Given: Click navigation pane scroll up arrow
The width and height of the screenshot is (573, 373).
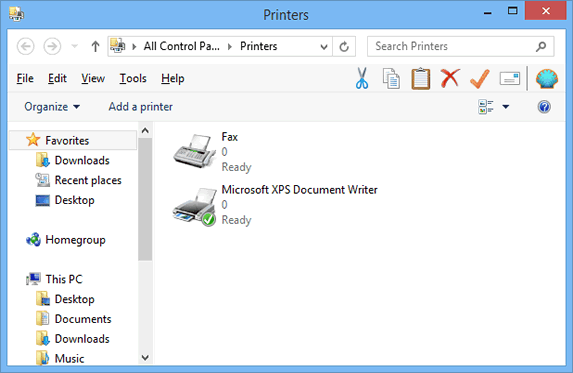Looking at the screenshot, I should click(145, 130).
